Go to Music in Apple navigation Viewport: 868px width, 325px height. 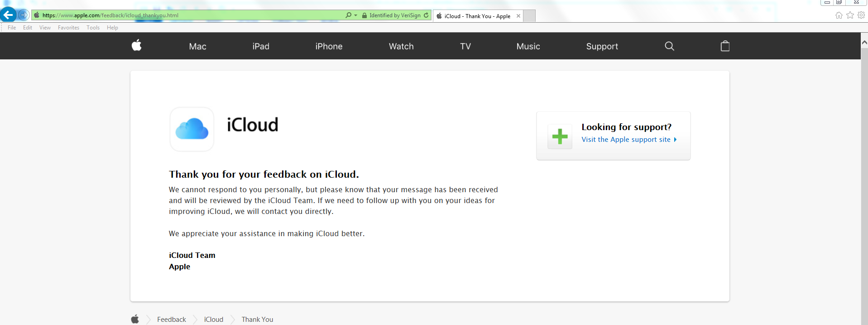(x=528, y=46)
